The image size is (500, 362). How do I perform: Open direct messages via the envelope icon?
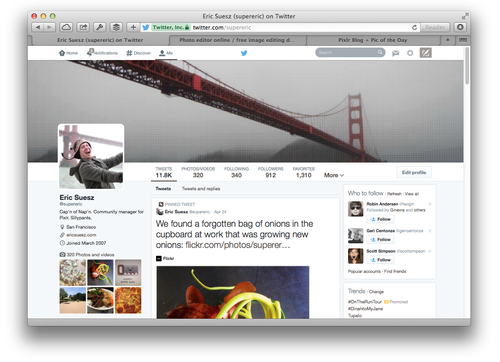tap(396, 53)
